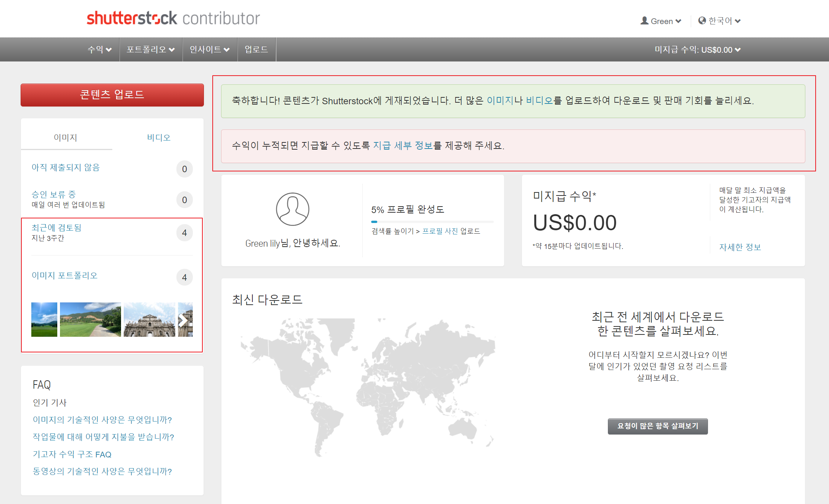The width and height of the screenshot is (829, 504).
Task: Select the 이미지 tab
Action: [66, 137]
